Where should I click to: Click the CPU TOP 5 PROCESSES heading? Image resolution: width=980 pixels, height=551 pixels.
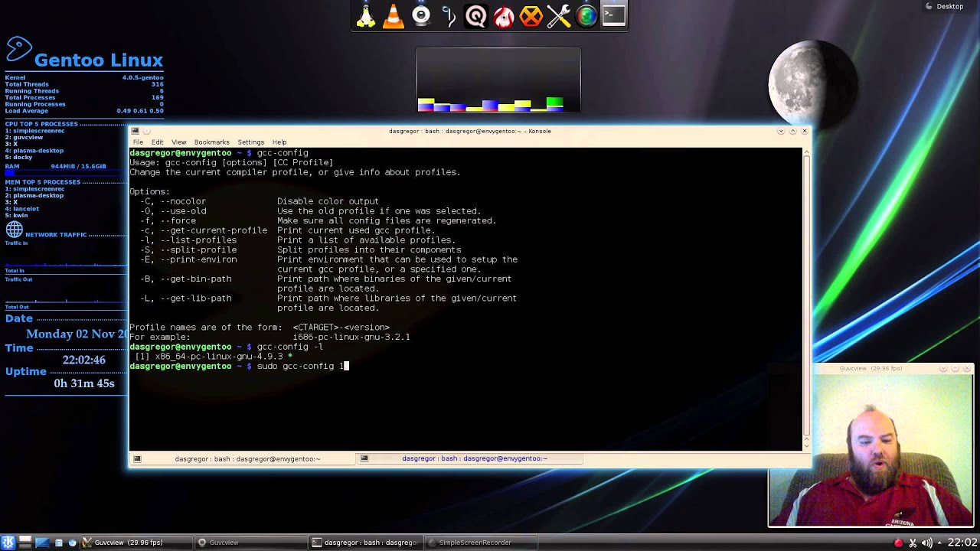[41, 124]
